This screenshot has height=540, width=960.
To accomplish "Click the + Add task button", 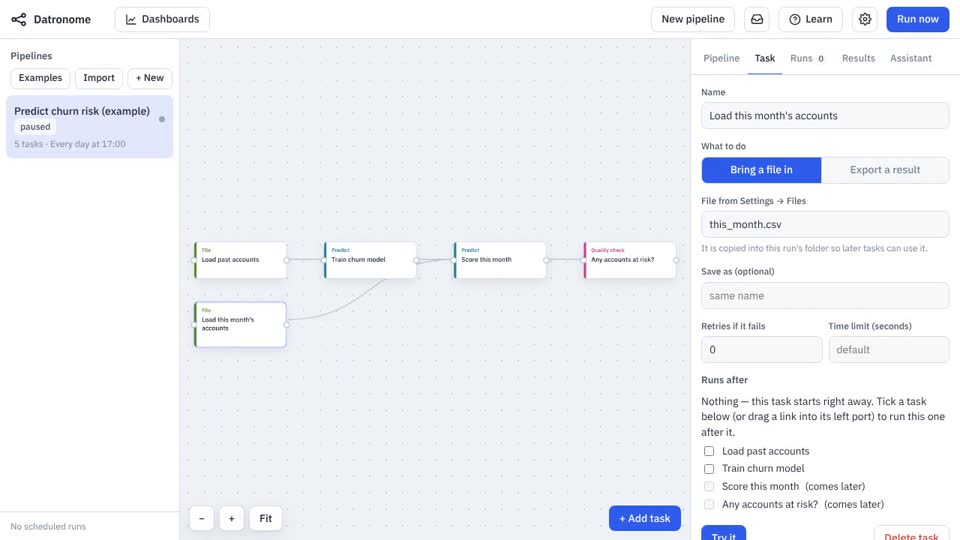I will [x=645, y=519].
